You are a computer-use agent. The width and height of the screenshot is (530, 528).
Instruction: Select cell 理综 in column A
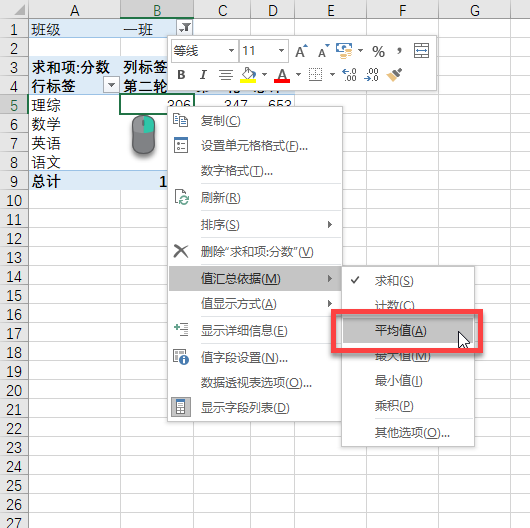(74, 105)
